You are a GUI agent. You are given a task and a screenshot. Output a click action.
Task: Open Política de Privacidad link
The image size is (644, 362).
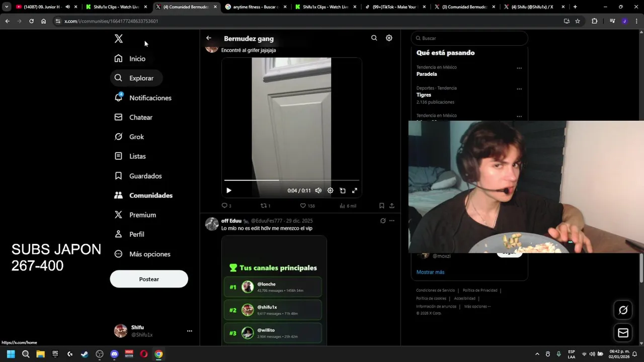tap(480, 290)
